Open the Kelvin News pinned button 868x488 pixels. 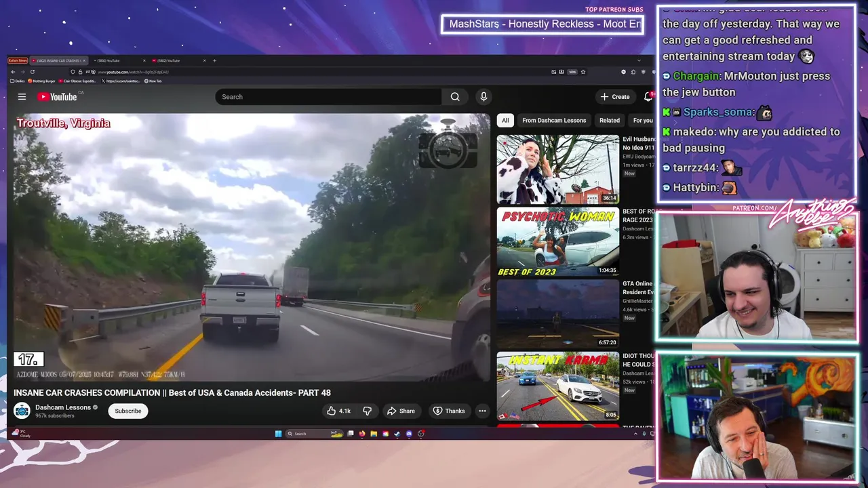click(18, 60)
